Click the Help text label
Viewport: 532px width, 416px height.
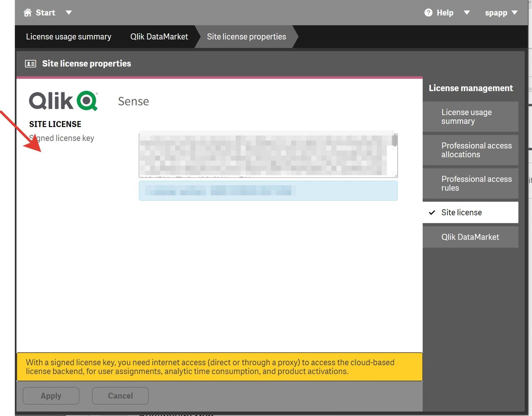tap(445, 12)
